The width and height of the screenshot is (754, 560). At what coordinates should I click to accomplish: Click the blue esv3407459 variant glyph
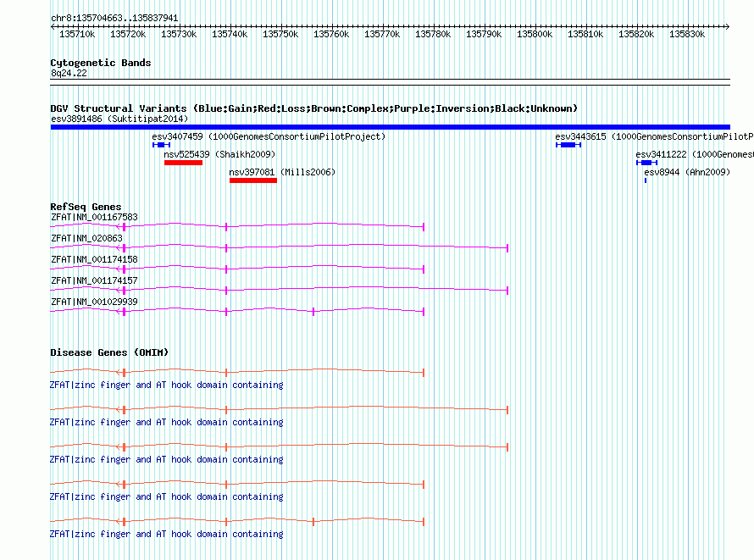tap(161, 145)
